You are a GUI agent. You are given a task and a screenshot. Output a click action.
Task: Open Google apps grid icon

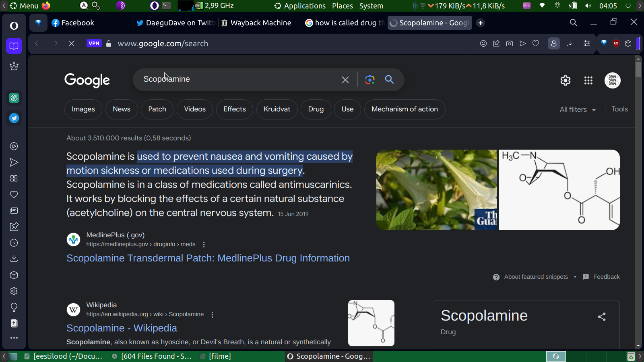coord(588,80)
